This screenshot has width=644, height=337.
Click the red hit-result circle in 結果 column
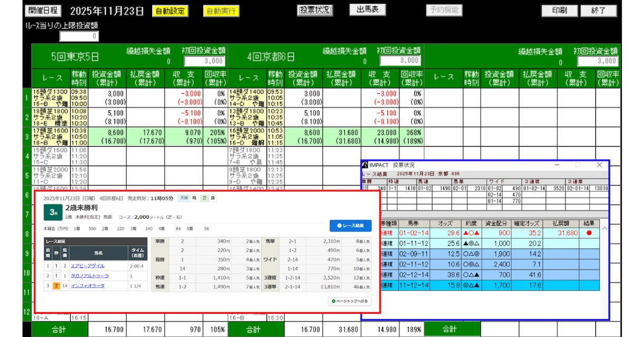pos(589,233)
